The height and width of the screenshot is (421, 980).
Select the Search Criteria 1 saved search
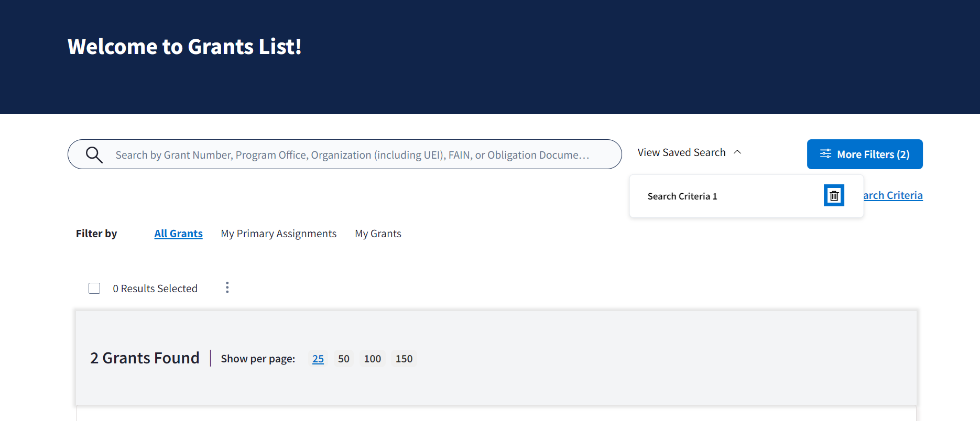(x=682, y=196)
